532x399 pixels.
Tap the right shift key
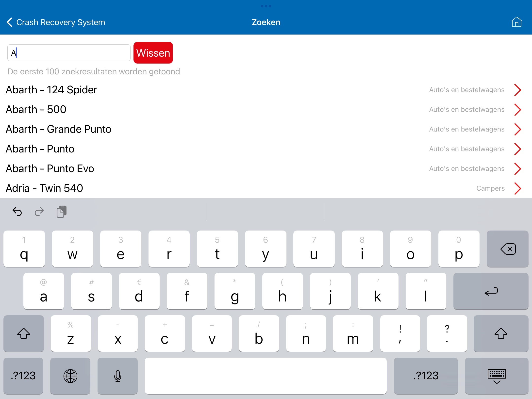(501, 333)
